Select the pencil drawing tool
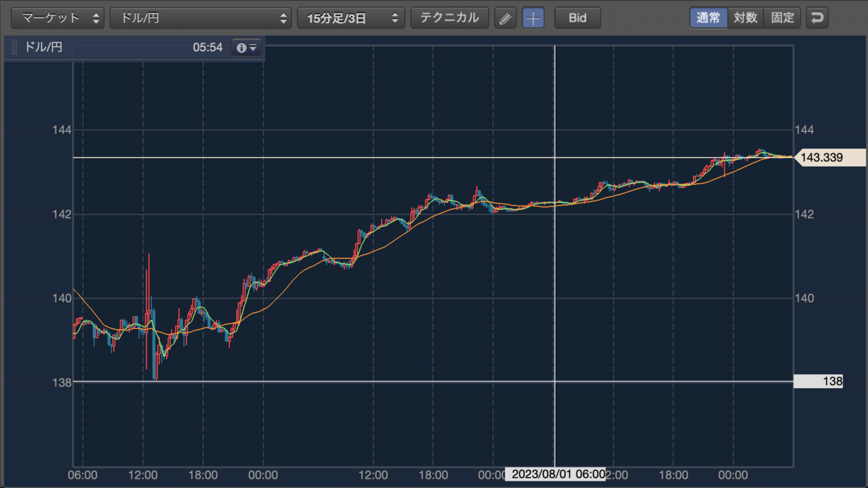Image resolution: width=868 pixels, height=488 pixels. [x=506, y=18]
